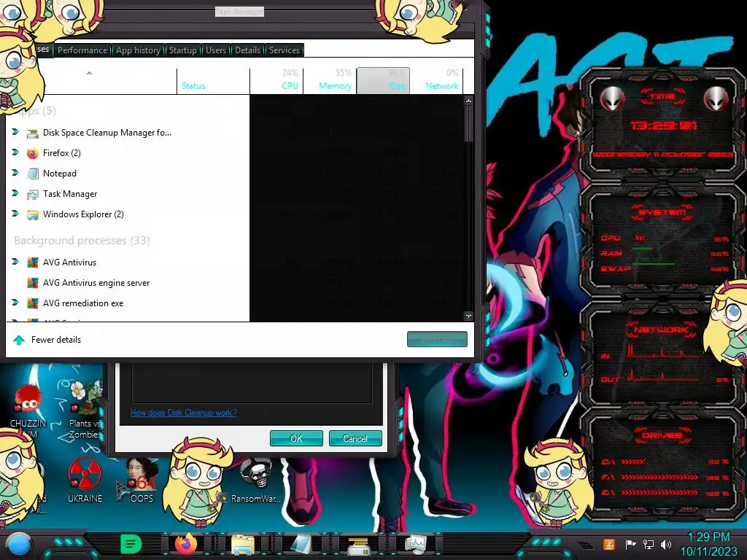Switch to the Performance tab

[82, 50]
